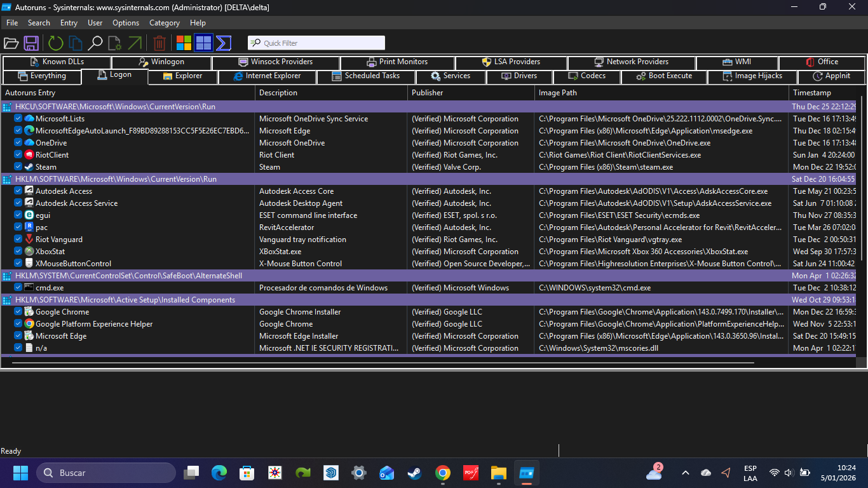Viewport: 868px width, 488px height.
Task: Uncheck the XboxStat entry checkbox
Action: (x=18, y=252)
